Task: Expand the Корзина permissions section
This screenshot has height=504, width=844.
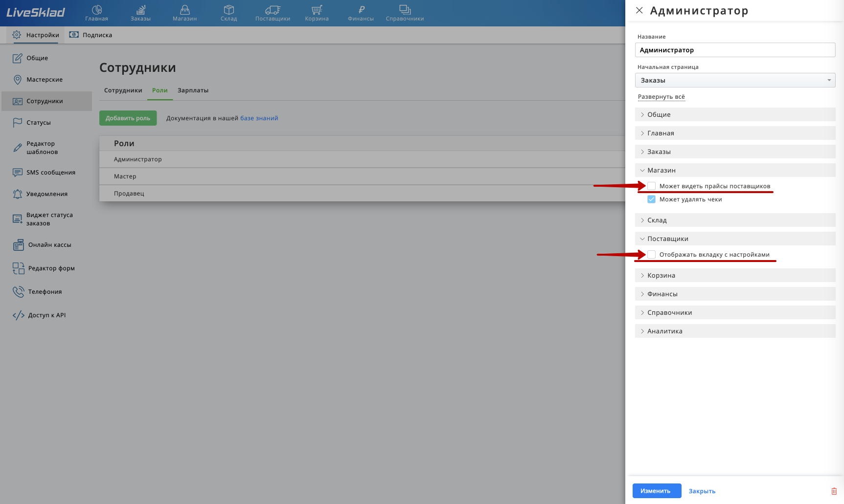Action: pos(735,275)
